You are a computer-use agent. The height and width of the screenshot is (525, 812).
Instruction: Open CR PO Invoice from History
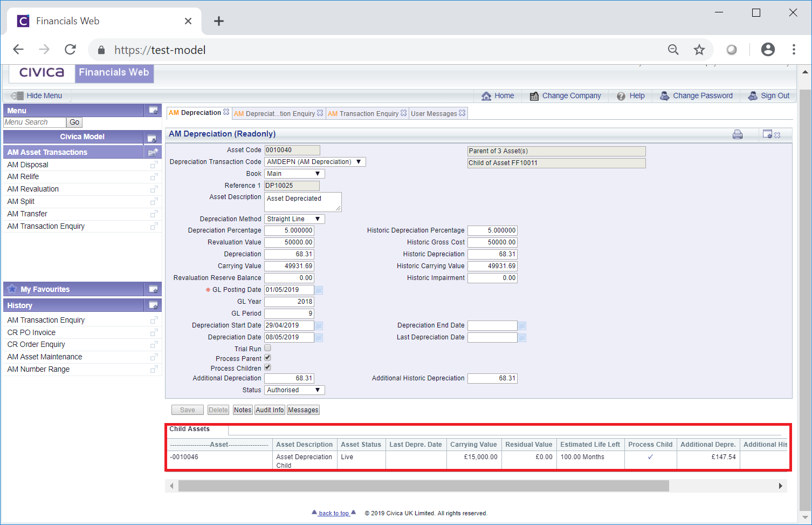click(31, 333)
